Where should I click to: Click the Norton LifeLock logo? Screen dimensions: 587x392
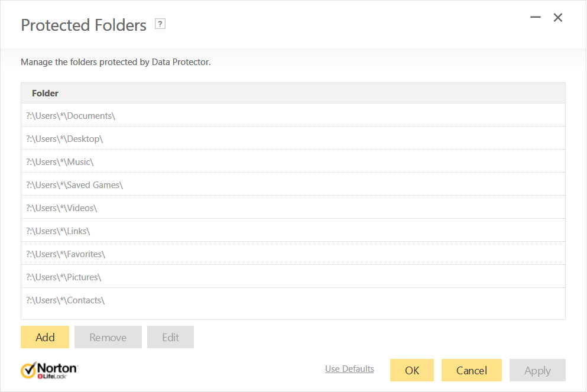pyautogui.click(x=49, y=370)
